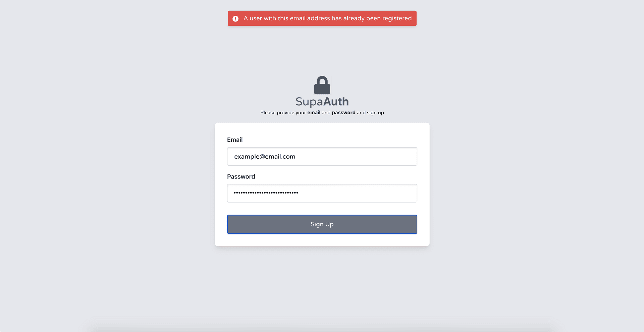Click the Supa portion of the logo text
The height and width of the screenshot is (332, 644).
click(309, 102)
